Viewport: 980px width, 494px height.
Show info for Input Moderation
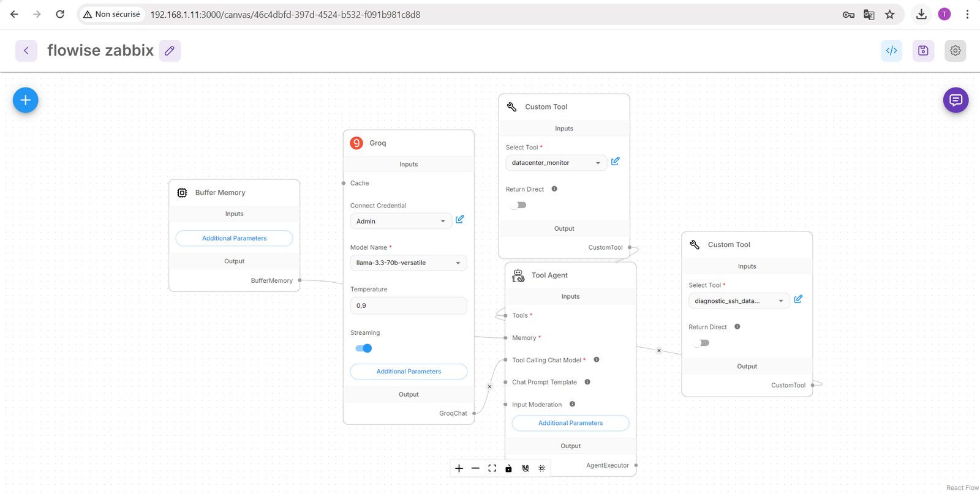click(572, 404)
